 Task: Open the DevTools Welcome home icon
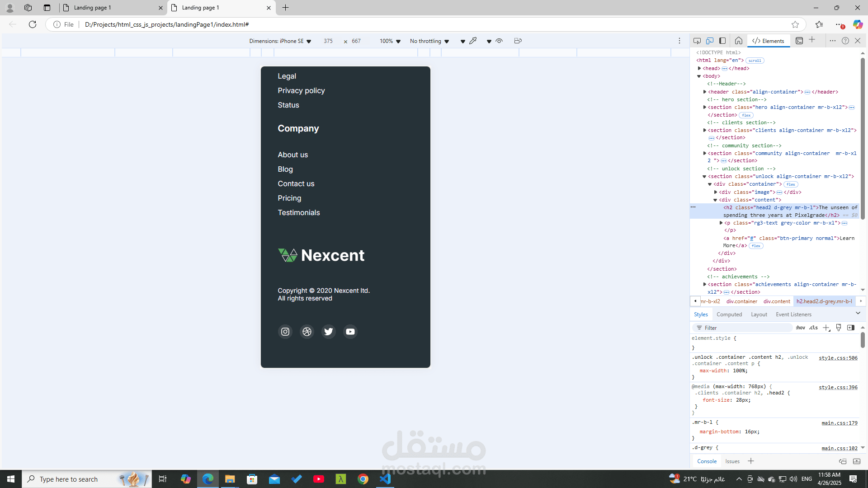[739, 41]
